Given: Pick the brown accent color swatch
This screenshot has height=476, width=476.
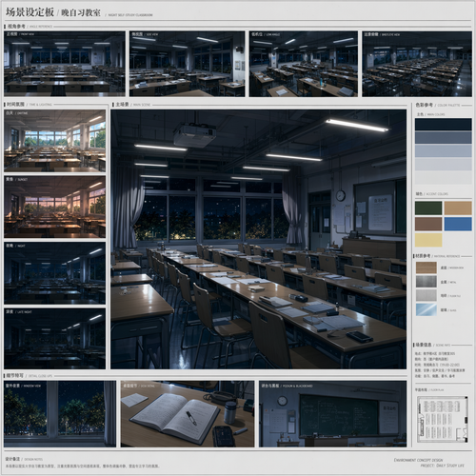Looking at the screenshot, I should pyautogui.click(x=428, y=224).
